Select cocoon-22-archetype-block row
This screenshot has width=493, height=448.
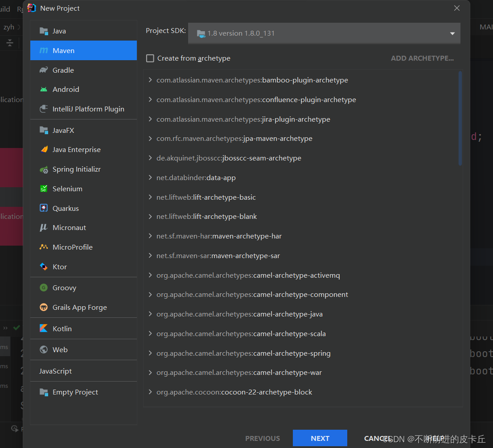[302, 392]
